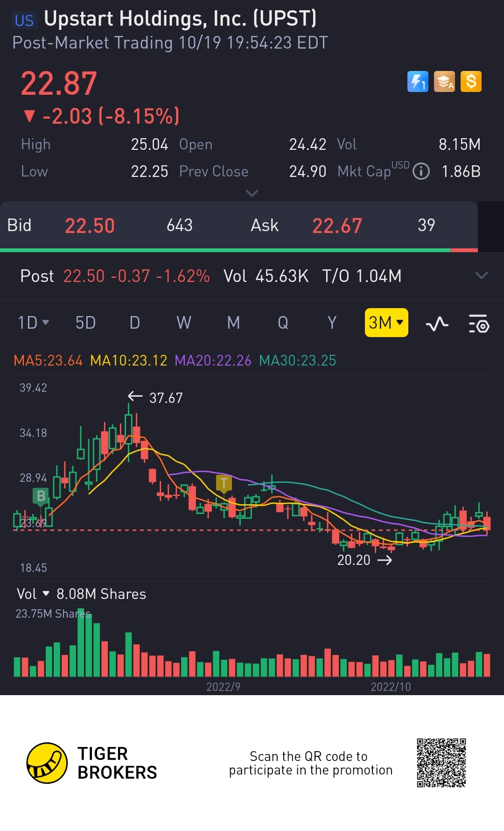Expand the quote details chevron
The height and width of the screenshot is (831, 504).
(x=252, y=193)
